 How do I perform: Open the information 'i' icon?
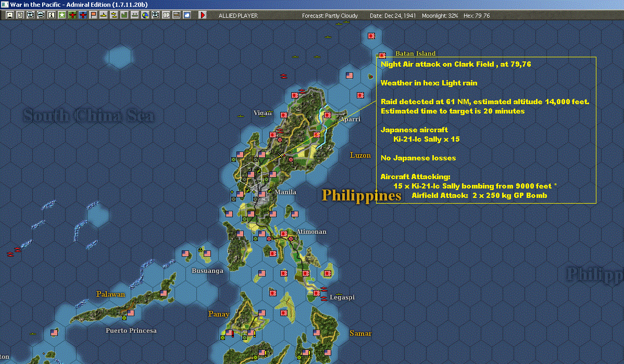coord(52,15)
